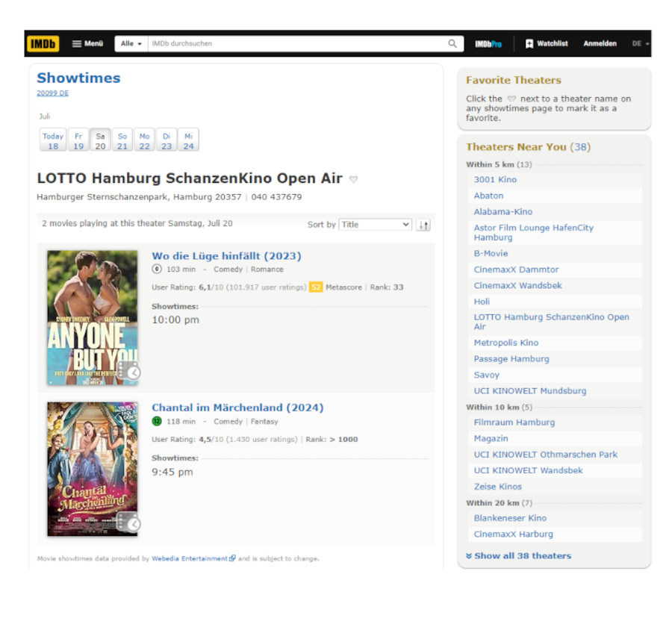The width and height of the screenshot is (672, 630).
Task: Open CinemaxX Harburg theater
Action: coord(513,534)
